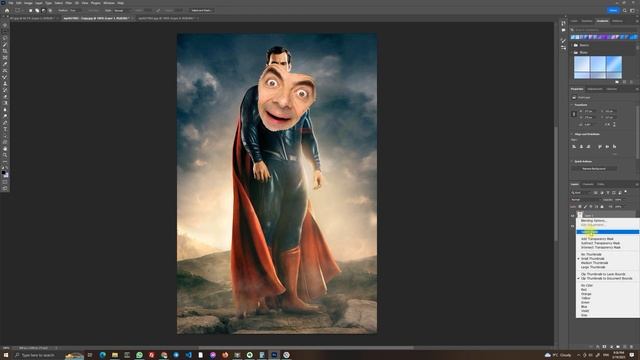Open the search icon beside Share
The width and height of the screenshot is (640, 360).
point(624,10)
